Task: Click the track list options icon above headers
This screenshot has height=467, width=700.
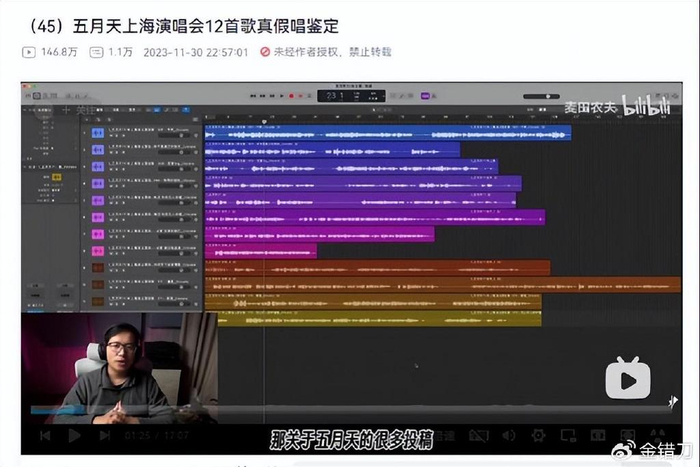Action: point(195,120)
